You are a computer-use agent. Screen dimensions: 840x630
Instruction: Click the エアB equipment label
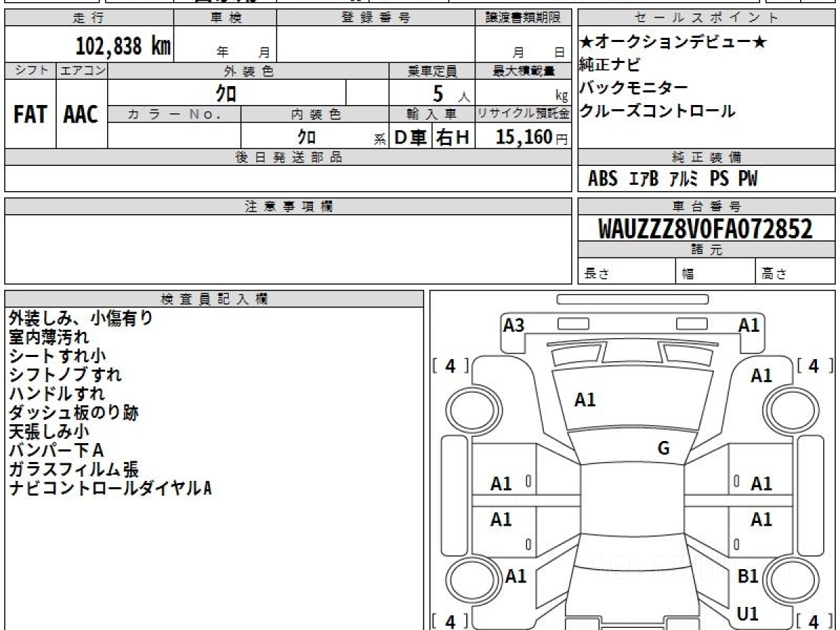pos(644,179)
